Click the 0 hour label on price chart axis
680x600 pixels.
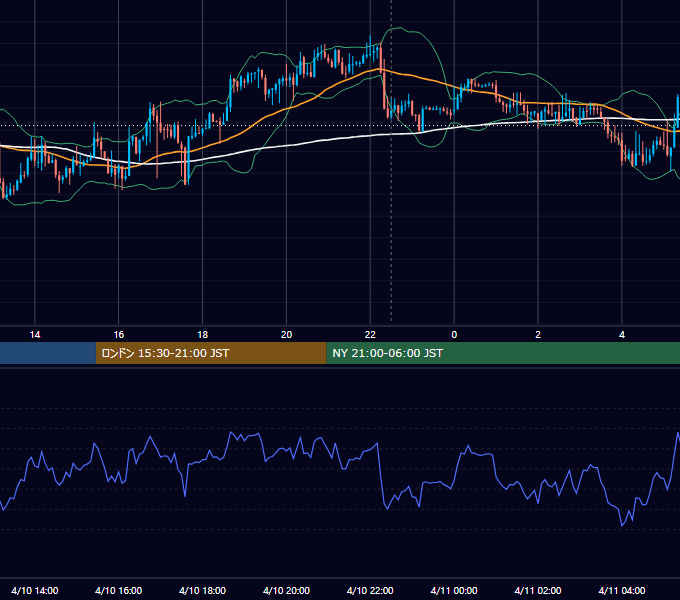(x=454, y=335)
